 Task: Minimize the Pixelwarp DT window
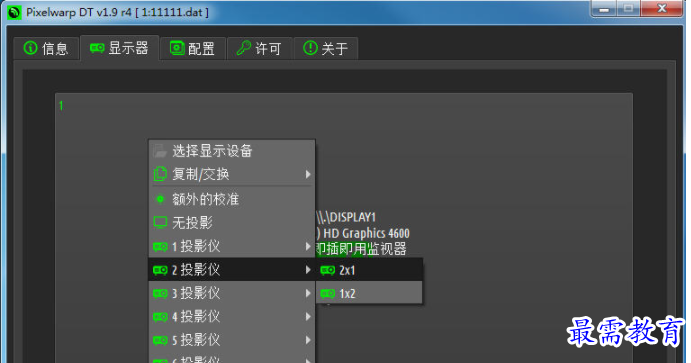604,9
